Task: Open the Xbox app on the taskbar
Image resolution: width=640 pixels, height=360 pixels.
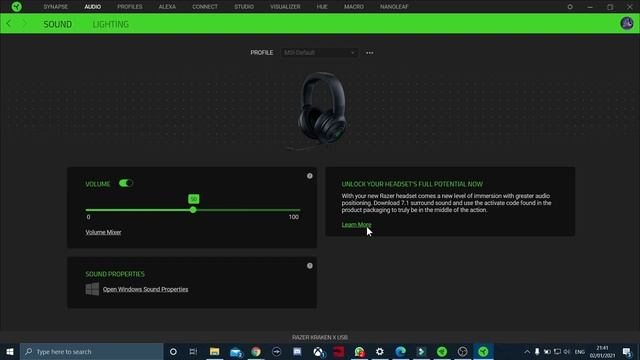Action: (x=318, y=351)
